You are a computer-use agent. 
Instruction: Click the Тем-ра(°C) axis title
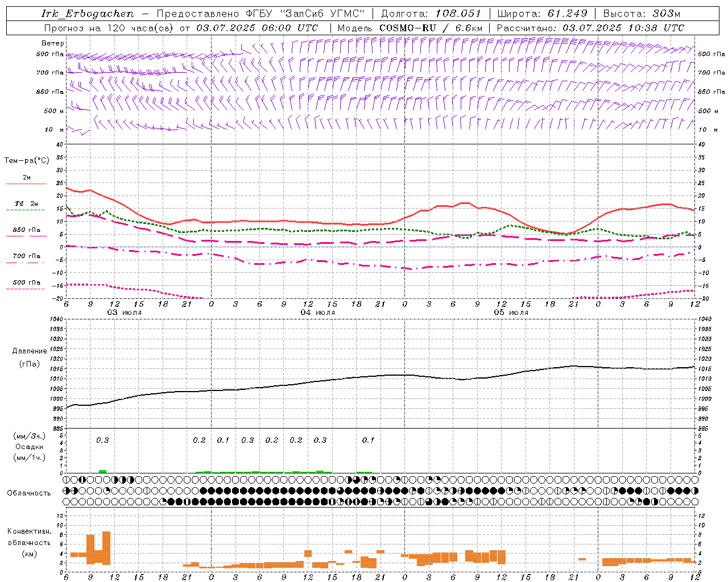click(x=27, y=161)
